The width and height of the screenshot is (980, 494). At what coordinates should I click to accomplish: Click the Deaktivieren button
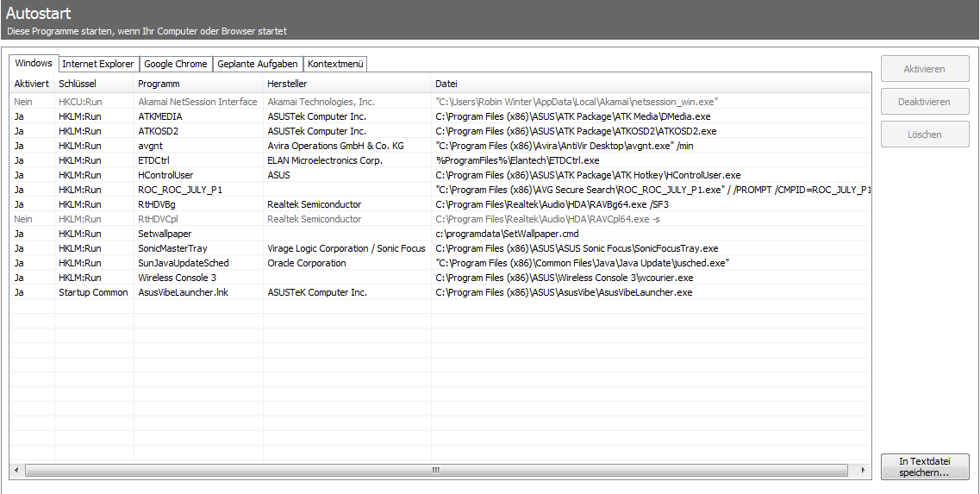pyautogui.click(x=924, y=102)
